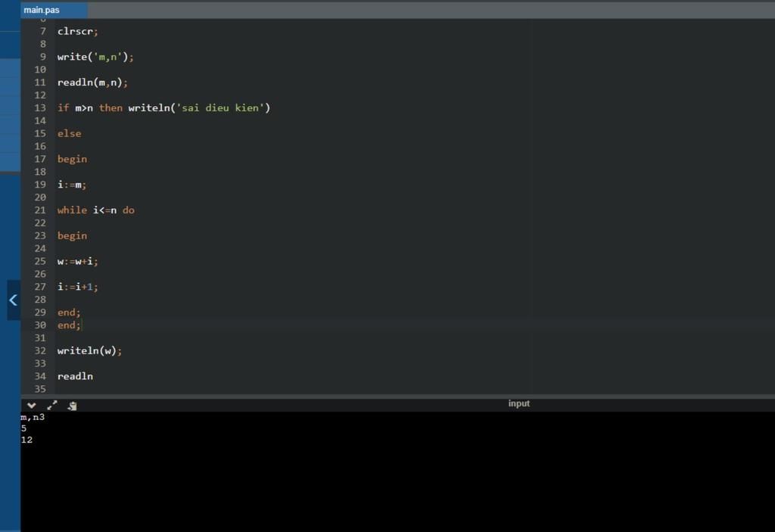Click the writeln(w); statement
Image resolution: width=775 pixels, height=532 pixels.
pos(89,350)
